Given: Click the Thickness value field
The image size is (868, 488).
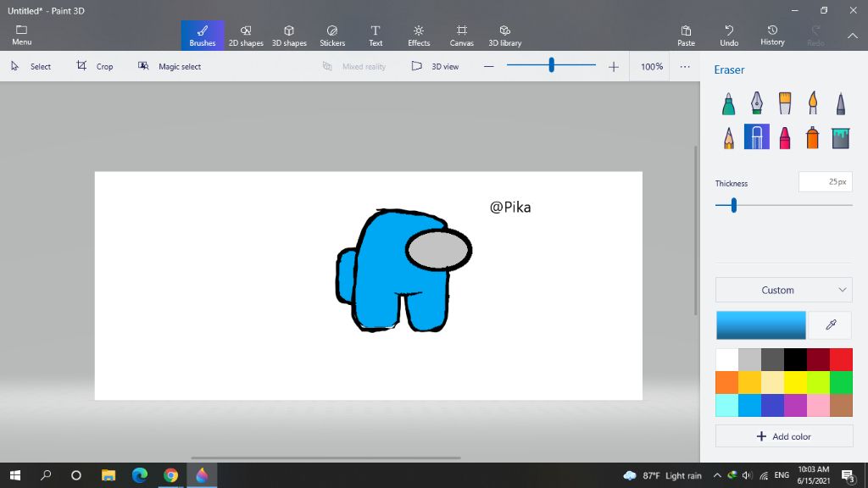Looking at the screenshot, I should (825, 181).
